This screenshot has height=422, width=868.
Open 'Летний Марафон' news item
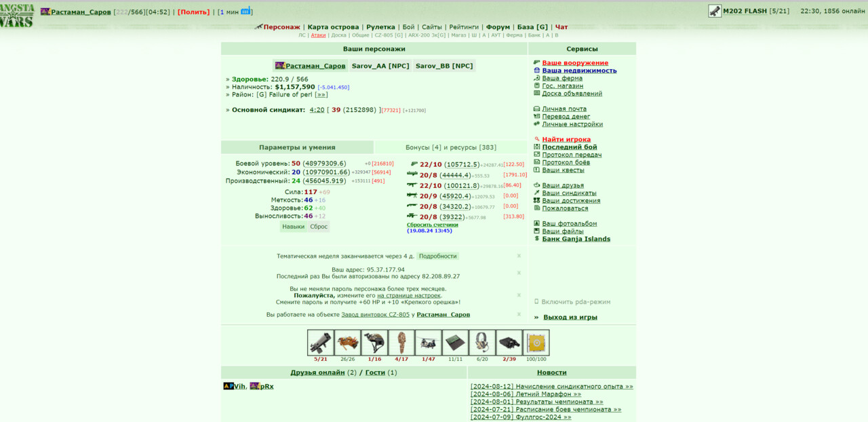[x=526, y=394]
